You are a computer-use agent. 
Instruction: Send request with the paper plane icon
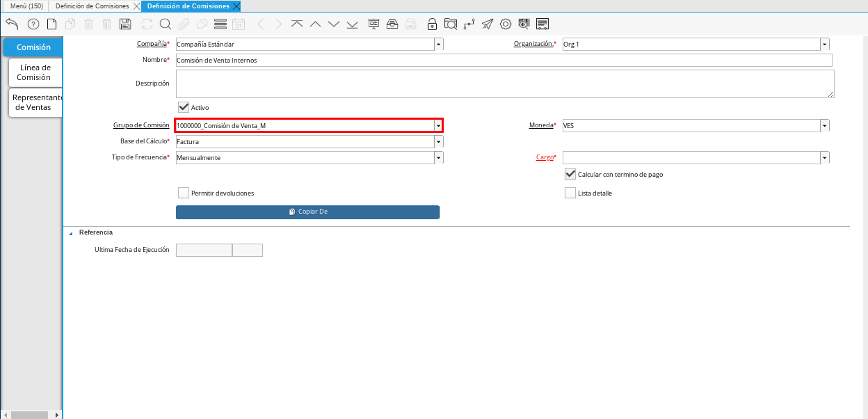click(x=488, y=24)
